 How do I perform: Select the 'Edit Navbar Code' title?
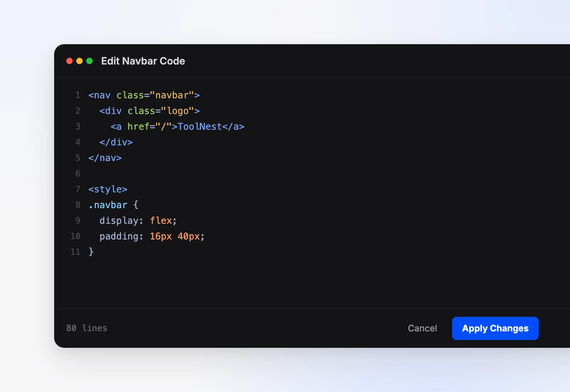pyautogui.click(x=143, y=61)
